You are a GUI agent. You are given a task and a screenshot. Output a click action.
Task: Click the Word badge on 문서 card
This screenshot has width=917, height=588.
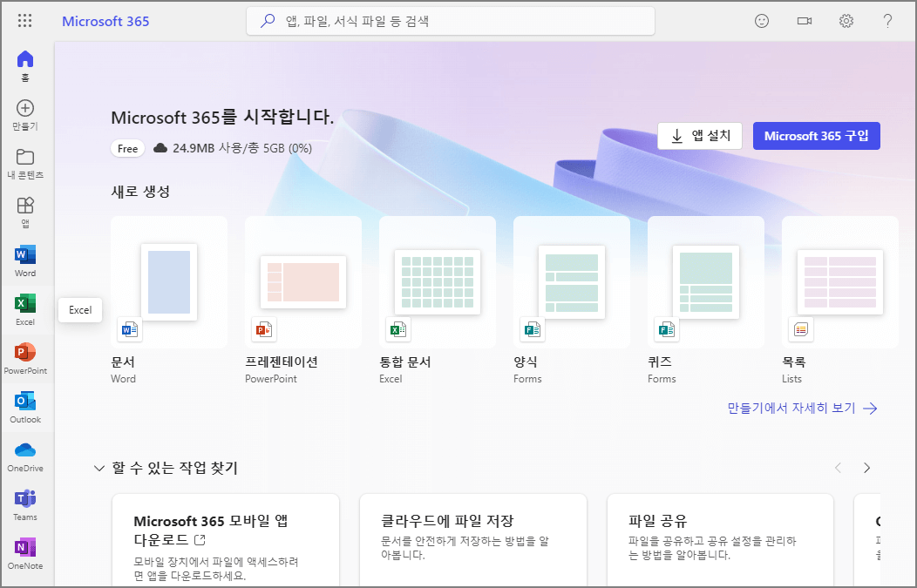pyautogui.click(x=129, y=329)
